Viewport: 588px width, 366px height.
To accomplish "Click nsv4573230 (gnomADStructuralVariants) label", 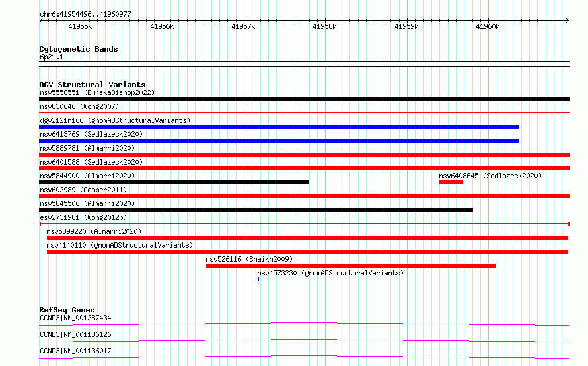I will pos(330,273).
